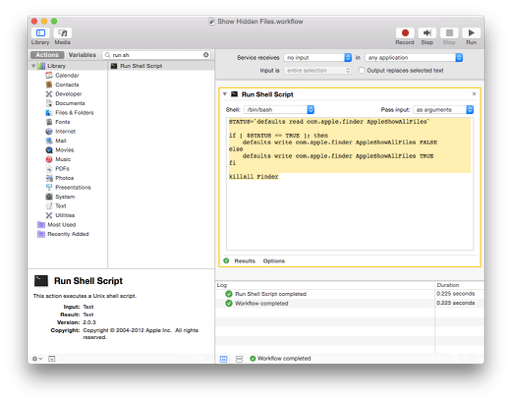Viewport: 512px width, 403px height.
Task: Show the action Results
Action: (x=245, y=261)
